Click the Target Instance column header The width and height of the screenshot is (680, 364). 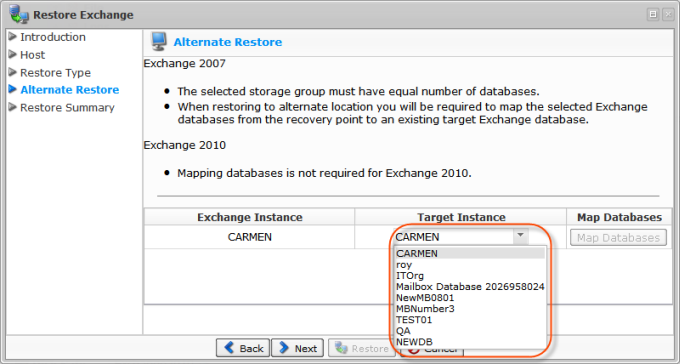(461, 217)
